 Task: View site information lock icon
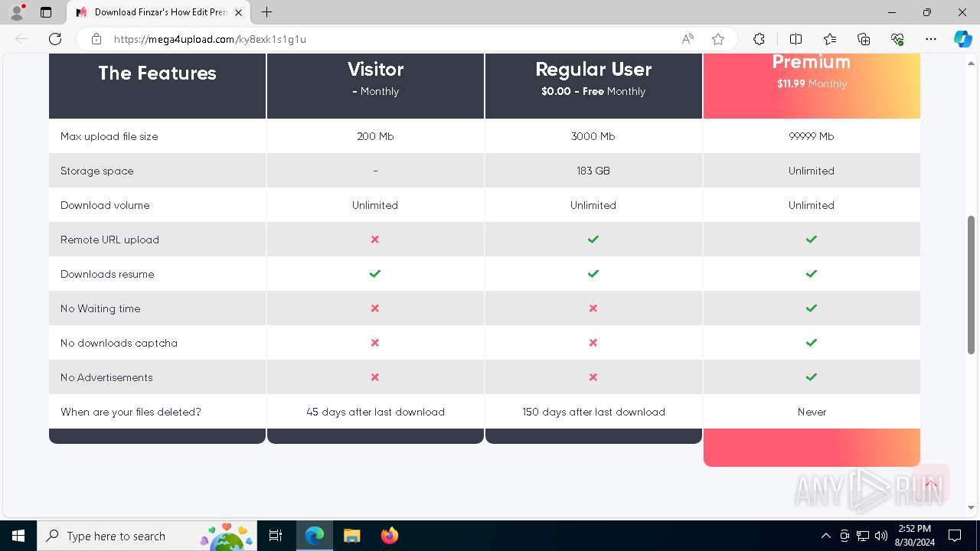point(96,39)
